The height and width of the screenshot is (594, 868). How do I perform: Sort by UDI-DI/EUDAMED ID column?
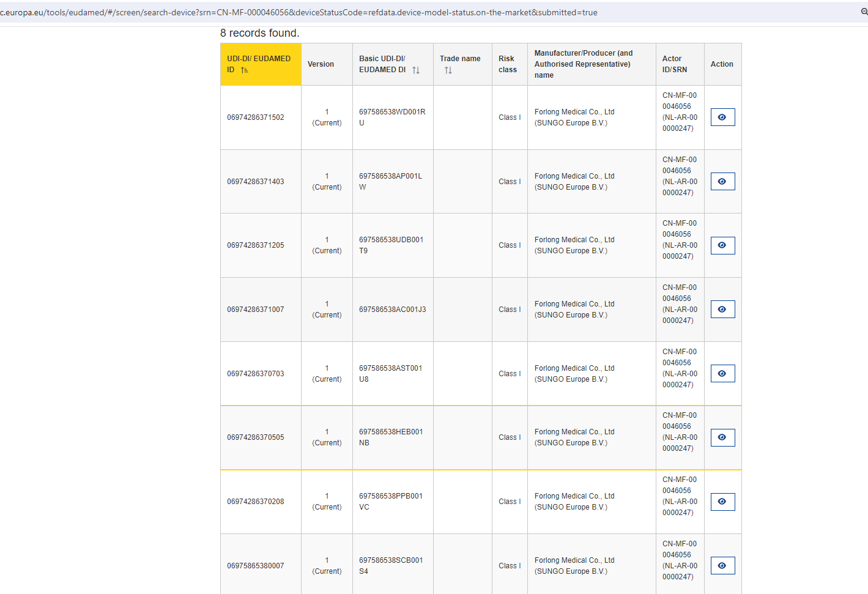tap(245, 70)
